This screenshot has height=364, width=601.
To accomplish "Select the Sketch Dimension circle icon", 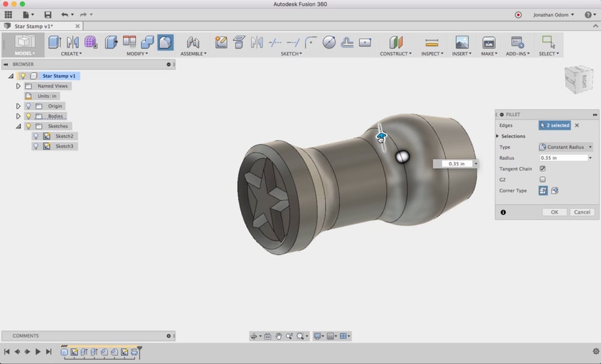I will point(329,42).
